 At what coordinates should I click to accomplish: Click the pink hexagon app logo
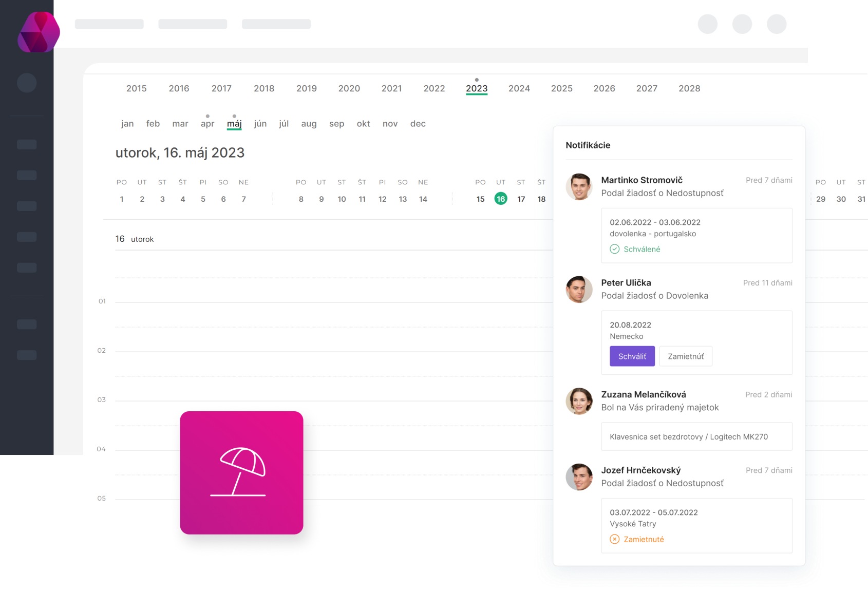pos(39,32)
